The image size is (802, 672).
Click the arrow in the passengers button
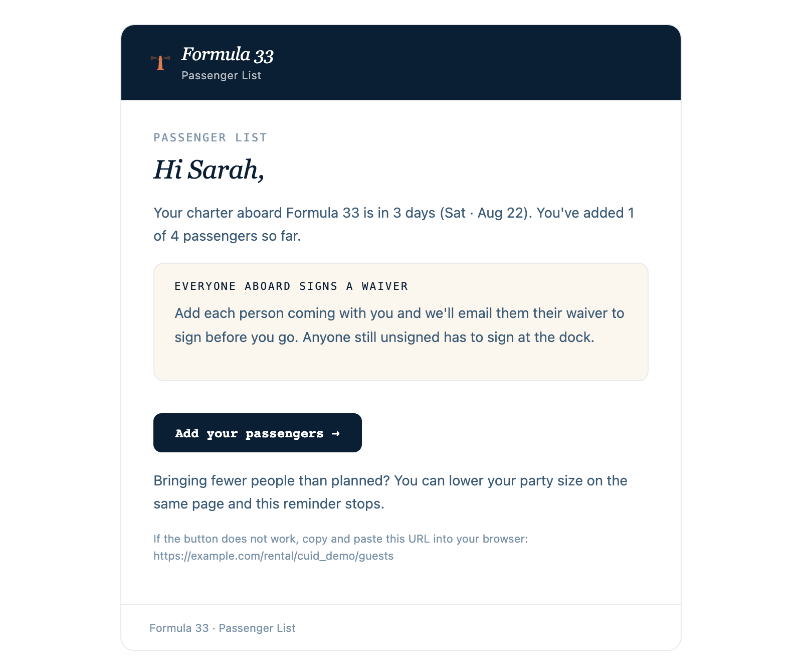[x=336, y=433]
